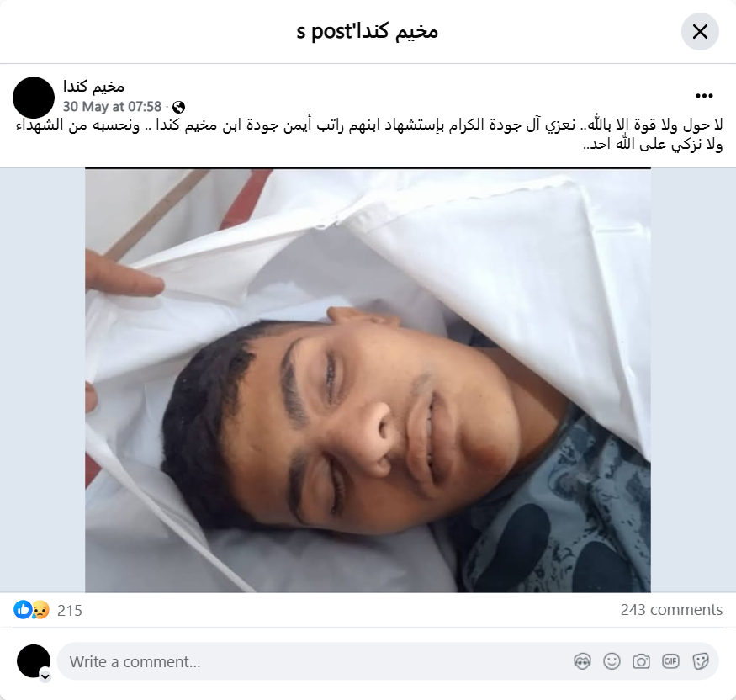736x700 pixels.
Task: Open the مخيم كندا page name link
Action: (94, 87)
